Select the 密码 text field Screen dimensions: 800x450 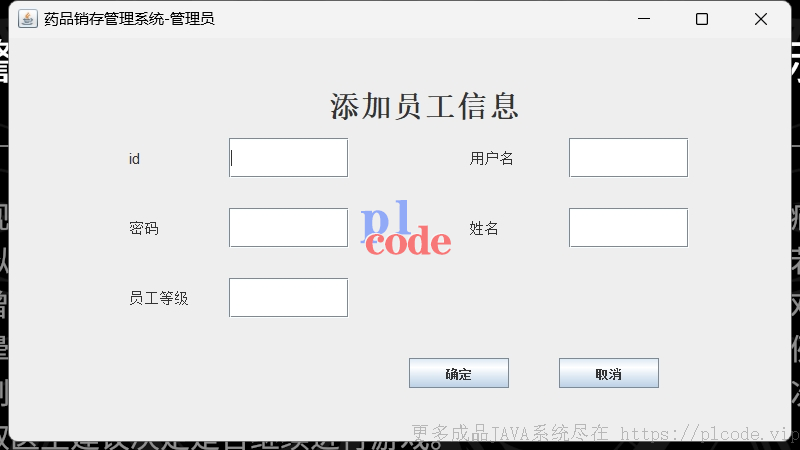click(x=288, y=228)
